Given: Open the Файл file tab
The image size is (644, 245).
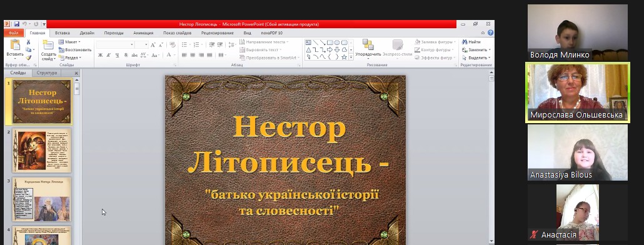Looking at the screenshot, I should click(14, 33).
